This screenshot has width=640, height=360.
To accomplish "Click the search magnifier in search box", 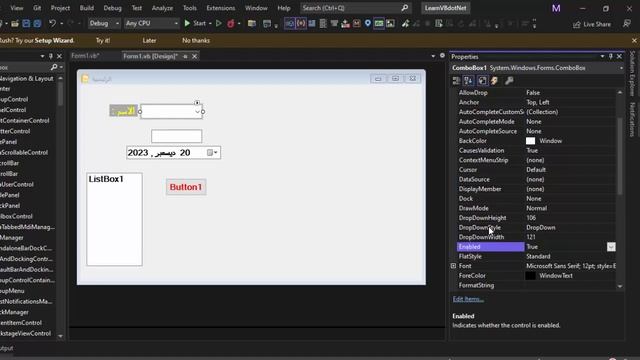I will click(x=404, y=8).
